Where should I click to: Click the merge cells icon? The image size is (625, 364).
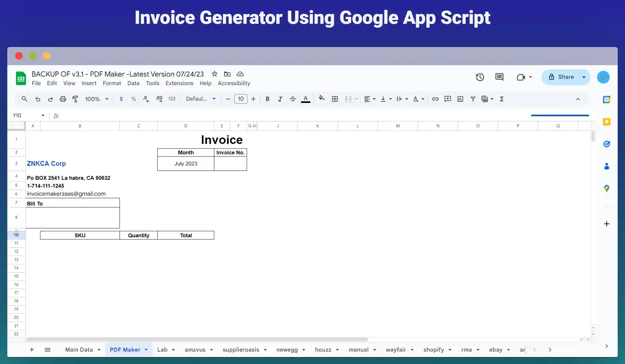point(348,99)
